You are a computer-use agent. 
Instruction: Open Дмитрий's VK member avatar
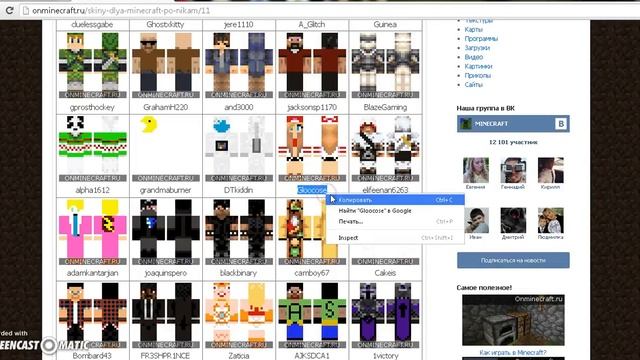point(513,220)
